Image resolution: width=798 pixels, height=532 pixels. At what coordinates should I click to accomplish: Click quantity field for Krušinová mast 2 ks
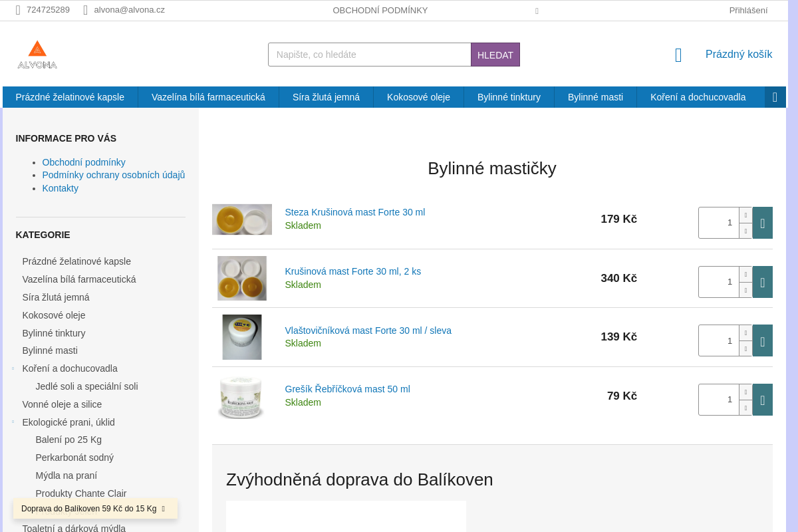(x=719, y=282)
